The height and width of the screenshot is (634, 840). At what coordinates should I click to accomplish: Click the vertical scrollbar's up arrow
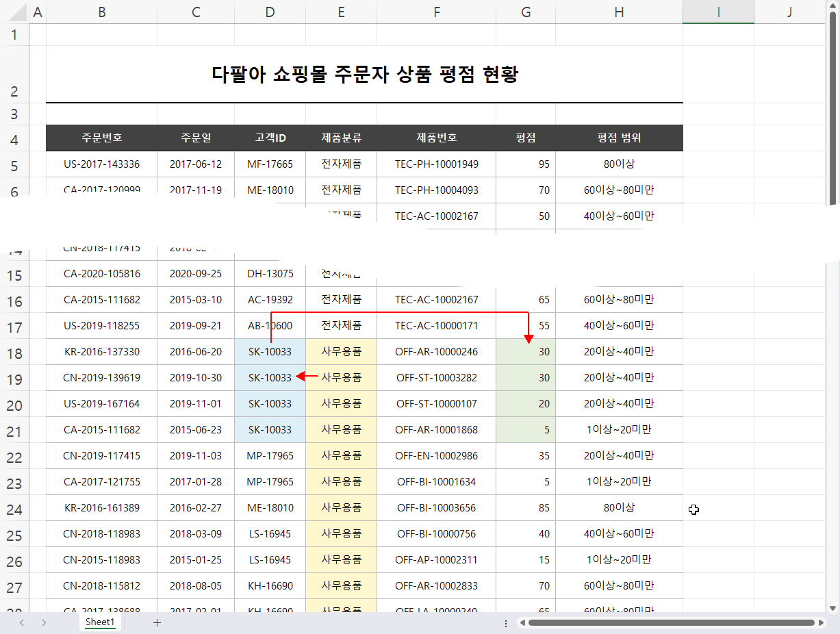(x=832, y=6)
